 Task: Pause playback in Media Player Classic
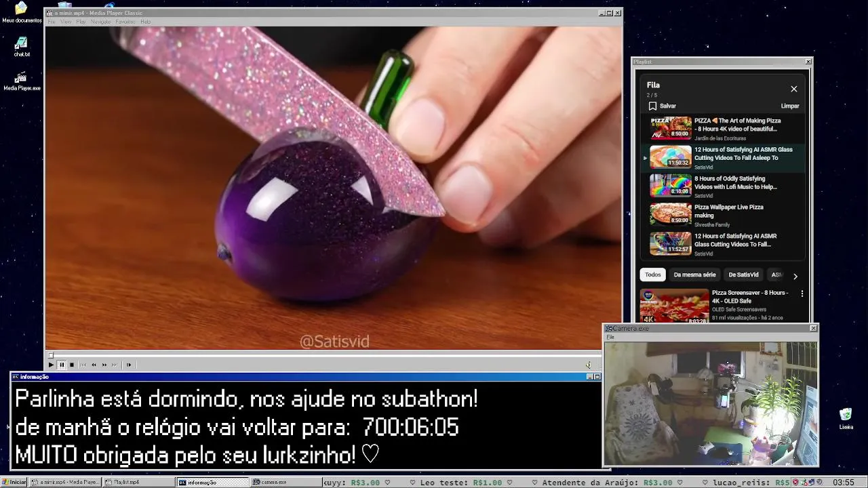point(61,365)
